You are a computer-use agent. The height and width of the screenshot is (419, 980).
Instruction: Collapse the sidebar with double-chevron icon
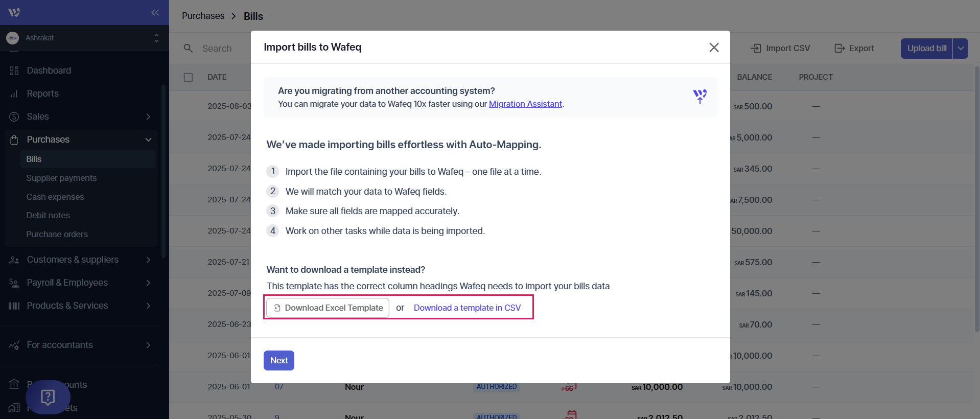coord(155,12)
